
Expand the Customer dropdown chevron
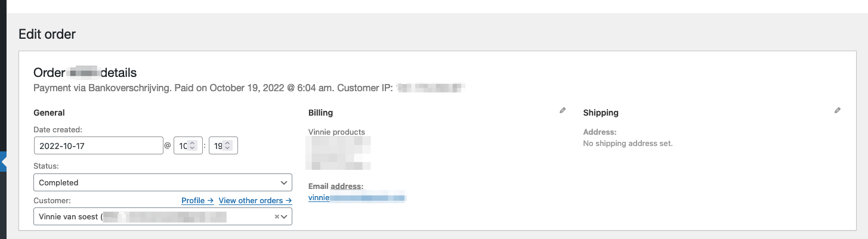[285, 217]
